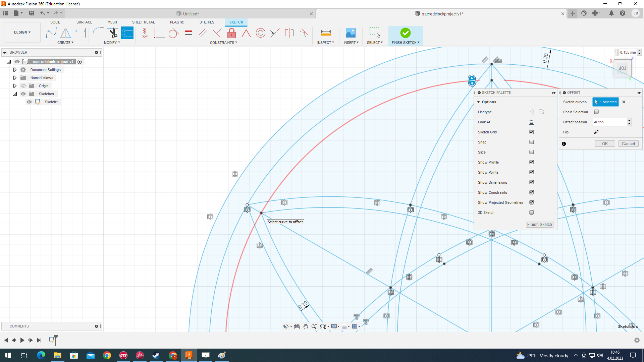
Task: Apply the Fix/Unfix lock constraint
Action: tap(231, 33)
